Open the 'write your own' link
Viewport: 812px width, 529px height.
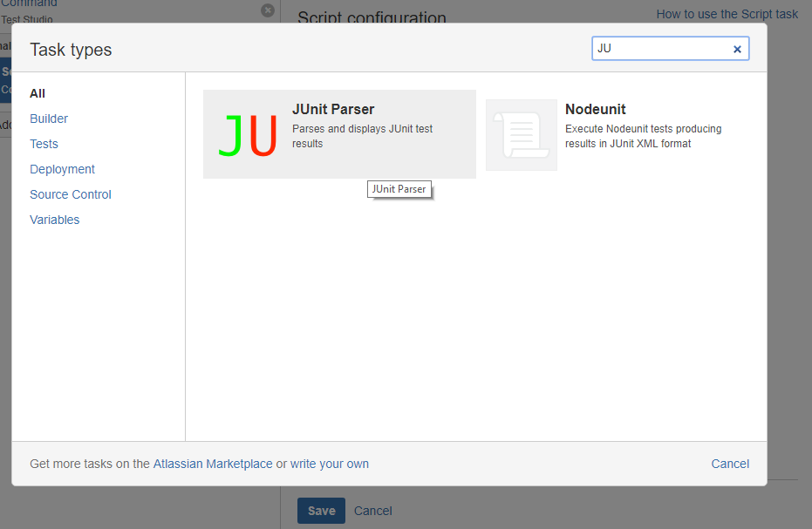330,464
